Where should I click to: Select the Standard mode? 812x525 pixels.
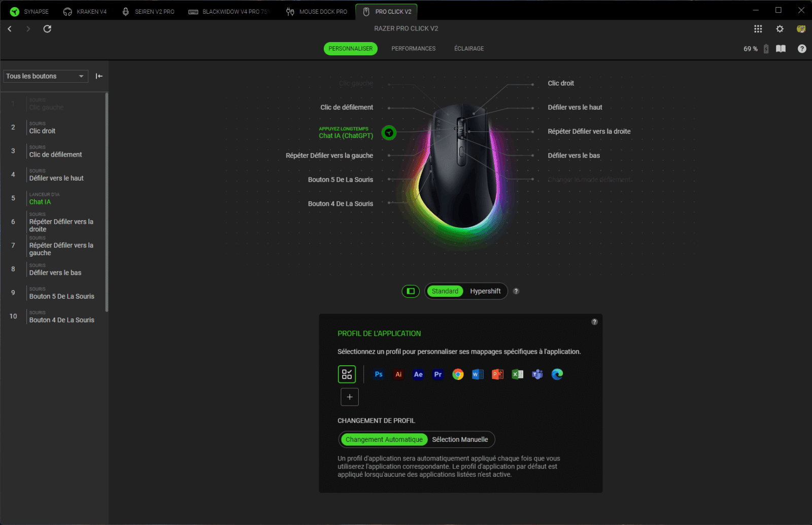445,291
